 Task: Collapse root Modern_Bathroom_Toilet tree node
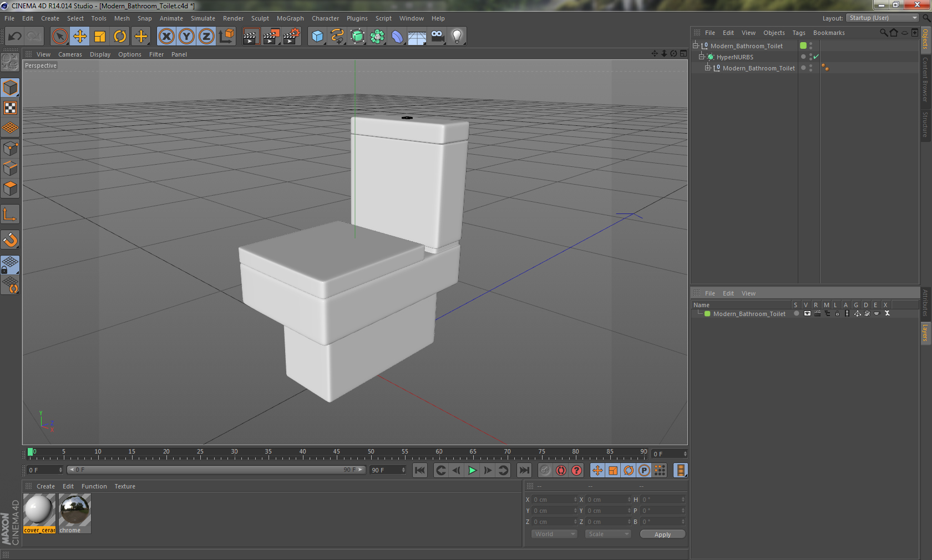695,45
